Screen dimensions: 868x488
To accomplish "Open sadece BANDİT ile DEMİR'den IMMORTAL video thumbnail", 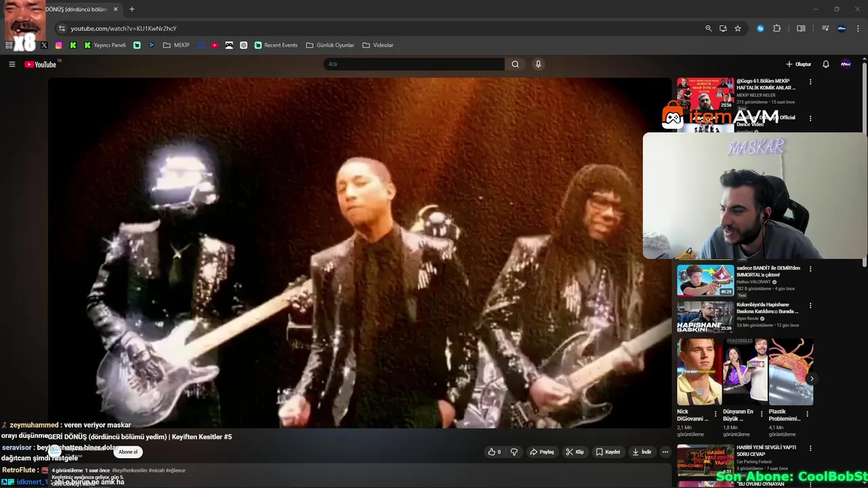I will (x=705, y=280).
